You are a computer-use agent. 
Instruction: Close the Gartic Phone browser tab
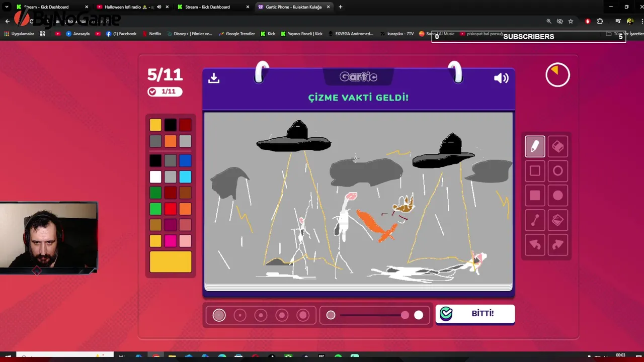329,7
